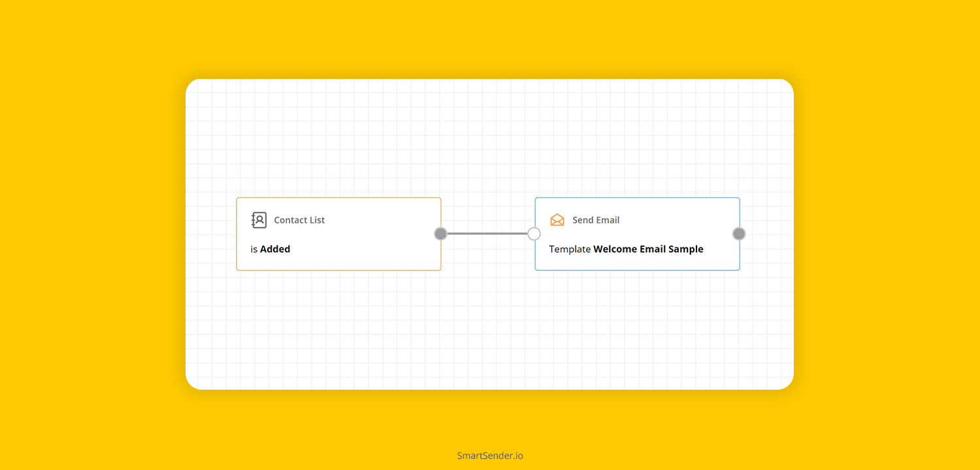Select the Contact List node's output port
Image resolution: width=980 pixels, height=470 pixels.
pyautogui.click(x=441, y=234)
